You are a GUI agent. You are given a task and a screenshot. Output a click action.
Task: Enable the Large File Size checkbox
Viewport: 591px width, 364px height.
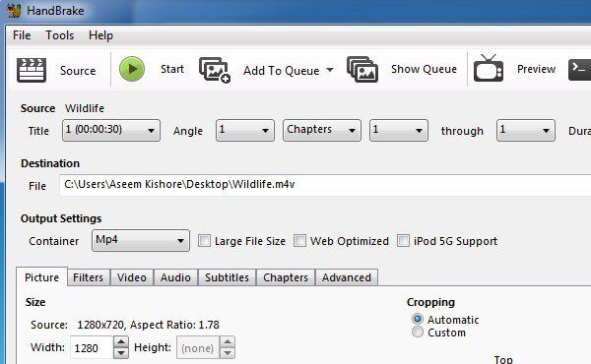click(204, 240)
